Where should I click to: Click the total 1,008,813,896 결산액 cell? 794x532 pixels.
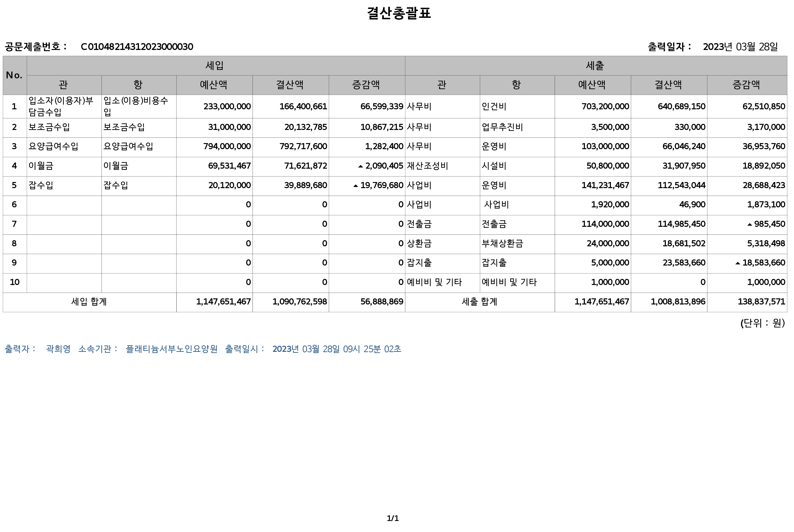point(678,302)
